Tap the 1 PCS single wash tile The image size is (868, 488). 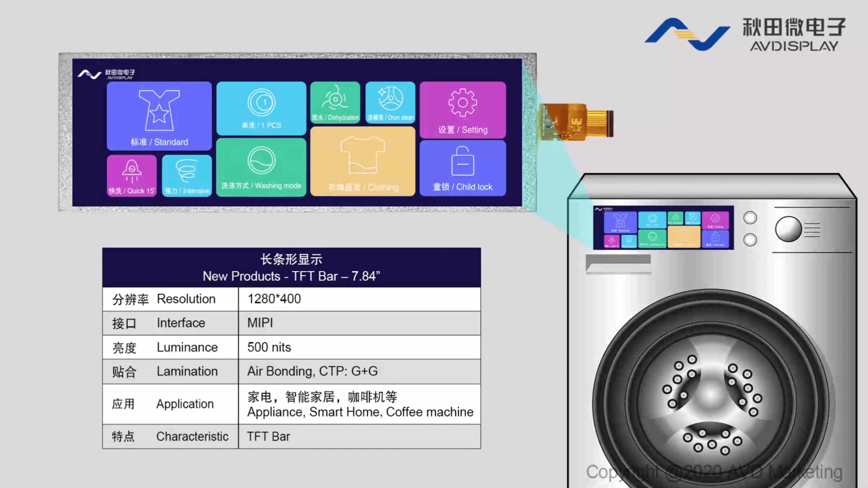coord(261,108)
